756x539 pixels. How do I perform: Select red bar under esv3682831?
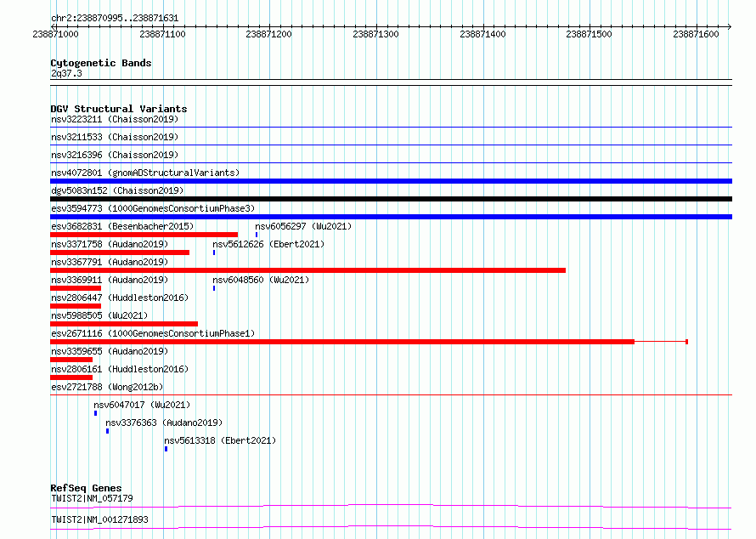[144, 235]
